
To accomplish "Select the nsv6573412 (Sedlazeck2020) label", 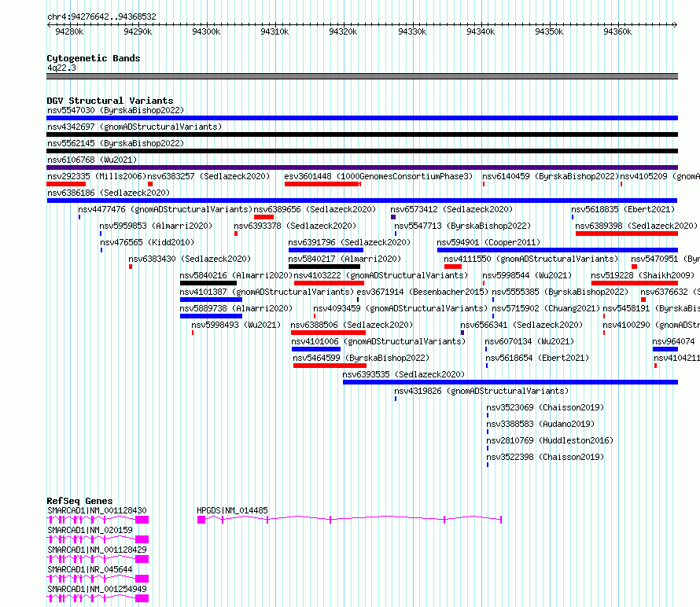I will (x=451, y=209).
